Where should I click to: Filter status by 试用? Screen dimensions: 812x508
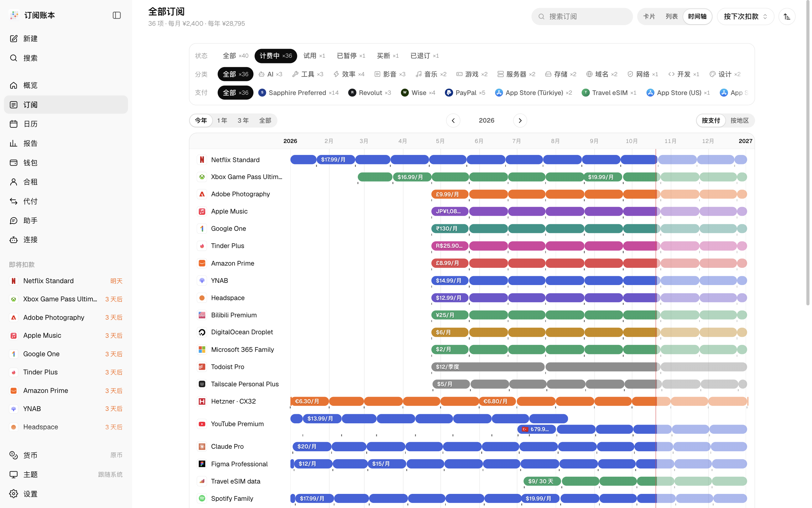click(x=314, y=56)
